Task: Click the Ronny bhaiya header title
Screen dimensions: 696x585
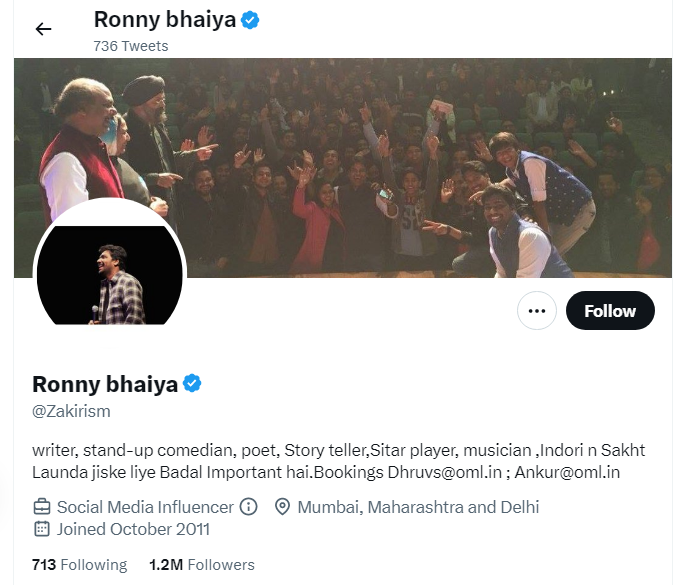Action: [165, 19]
